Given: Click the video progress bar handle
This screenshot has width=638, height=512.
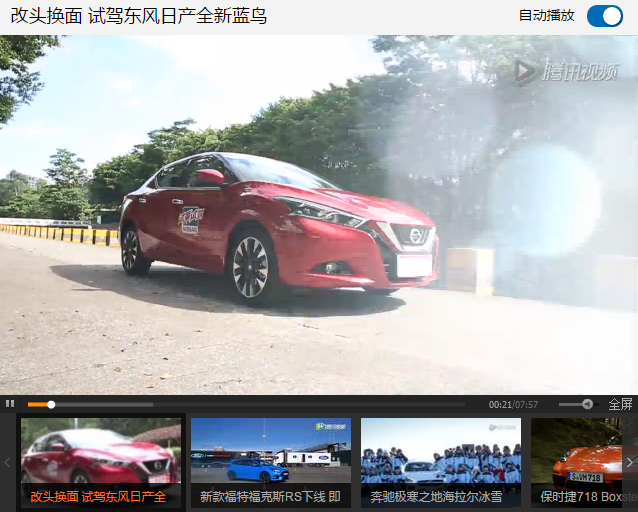Looking at the screenshot, I should tap(51, 404).
